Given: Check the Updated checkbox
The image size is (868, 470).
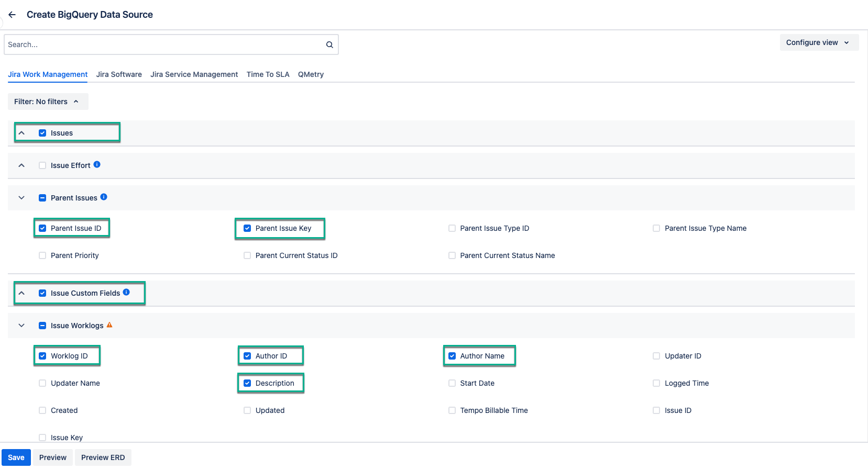Looking at the screenshot, I should pos(247,410).
